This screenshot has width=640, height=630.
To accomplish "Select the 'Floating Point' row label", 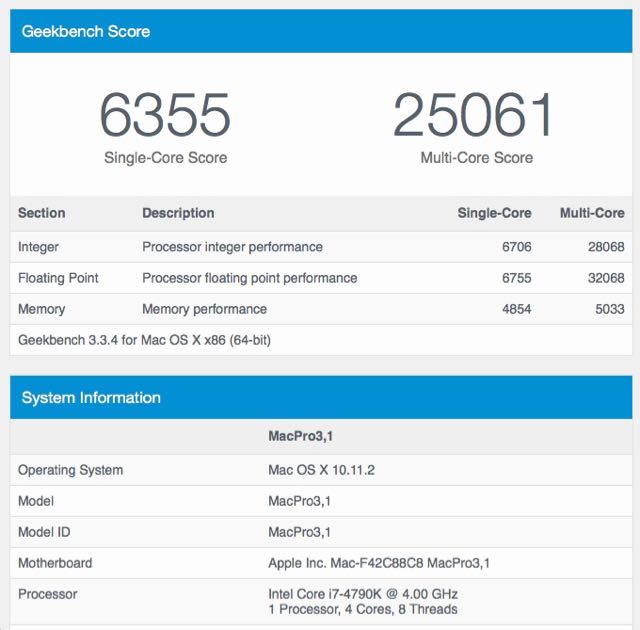I will 58,278.
